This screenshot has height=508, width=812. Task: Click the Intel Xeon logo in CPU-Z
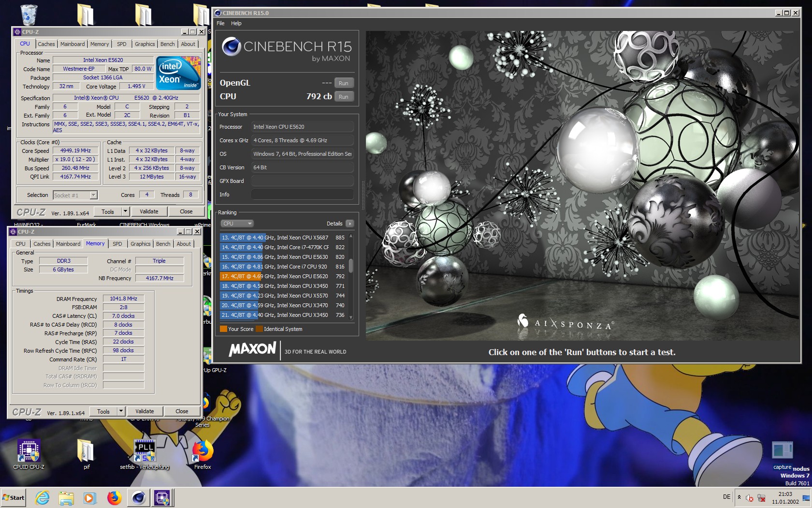179,73
